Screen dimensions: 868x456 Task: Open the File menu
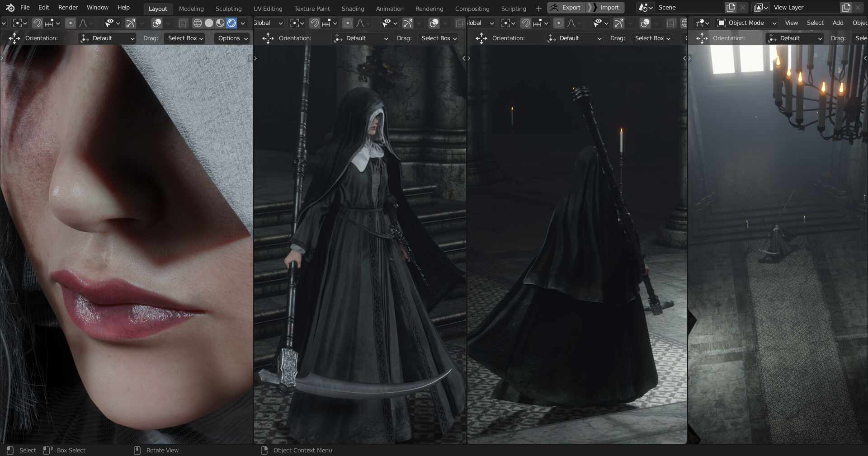click(x=25, y=8)
